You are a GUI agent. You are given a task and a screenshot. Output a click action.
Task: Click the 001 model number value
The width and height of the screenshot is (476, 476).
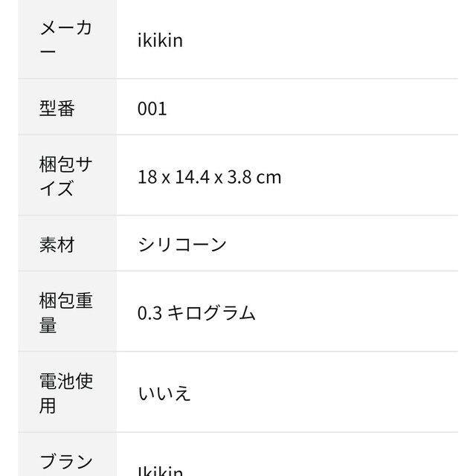tap(152, 109)
